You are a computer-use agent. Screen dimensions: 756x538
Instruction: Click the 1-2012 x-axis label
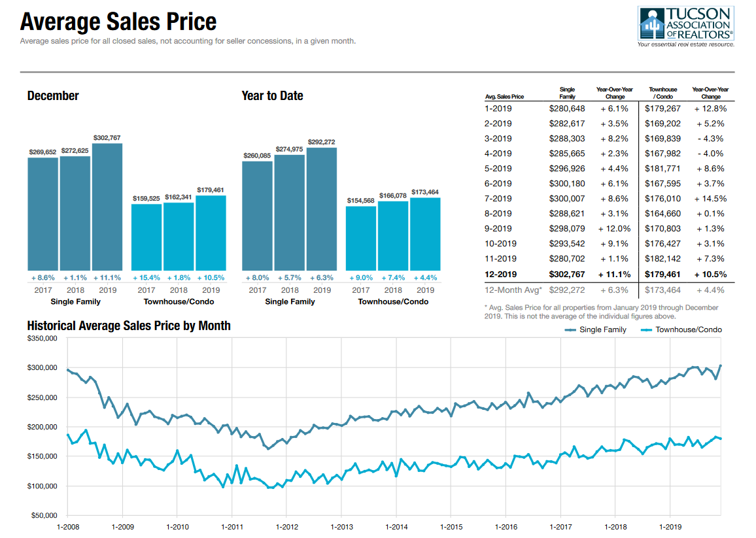click(287, 527)
